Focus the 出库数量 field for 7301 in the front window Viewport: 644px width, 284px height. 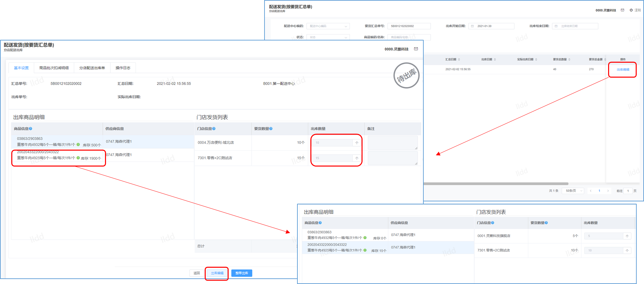click(332, 158)
